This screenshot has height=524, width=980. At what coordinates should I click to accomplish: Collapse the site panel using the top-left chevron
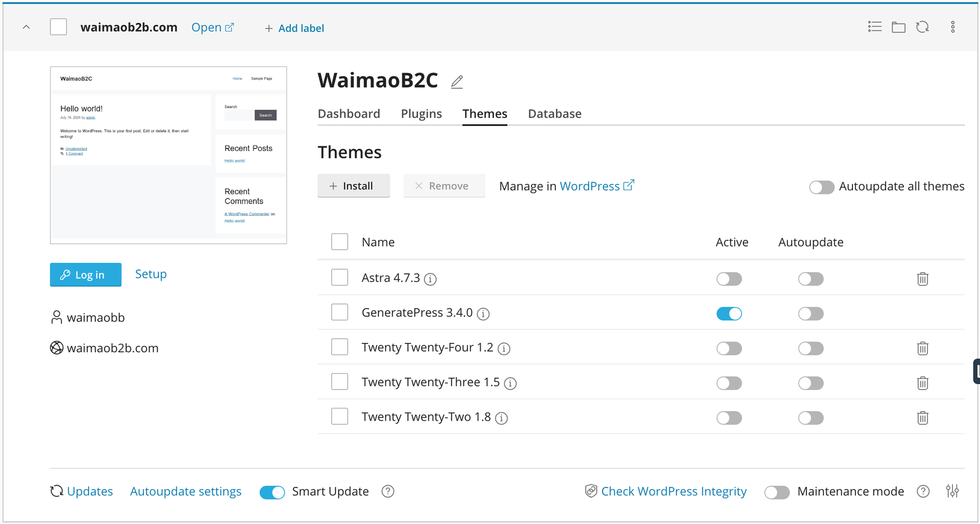26,27
